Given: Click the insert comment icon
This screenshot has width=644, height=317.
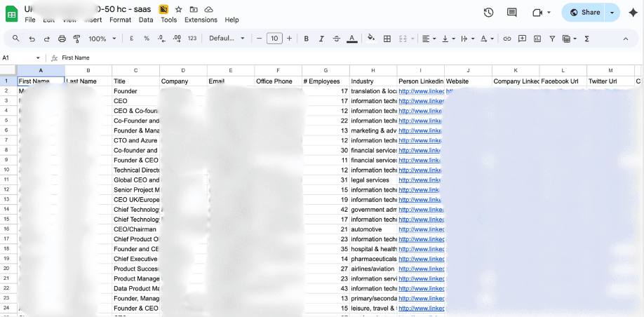Looking at the screenshot, I should [x=522, y=39].
